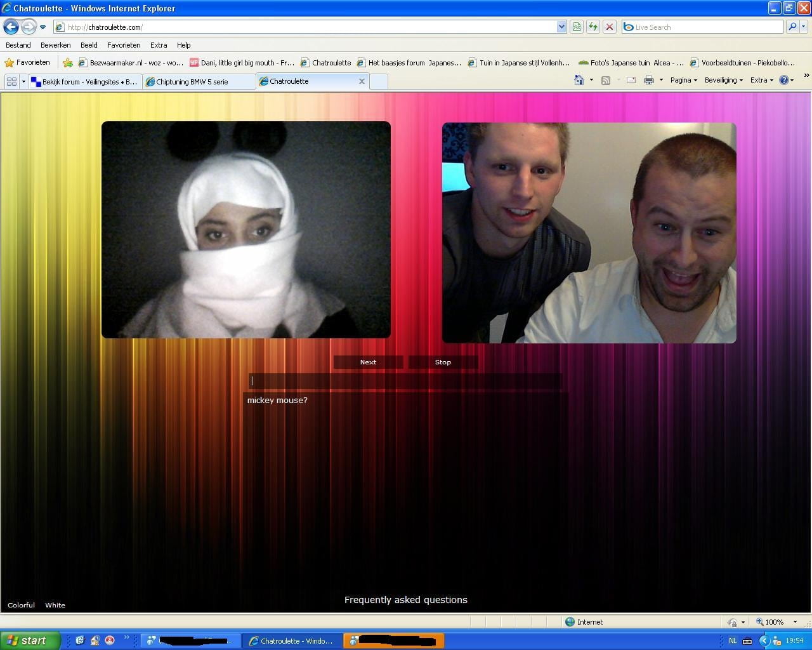Click the Forward navigation arrow
Viewport: 812px width, 650px height.
point(29,27)
